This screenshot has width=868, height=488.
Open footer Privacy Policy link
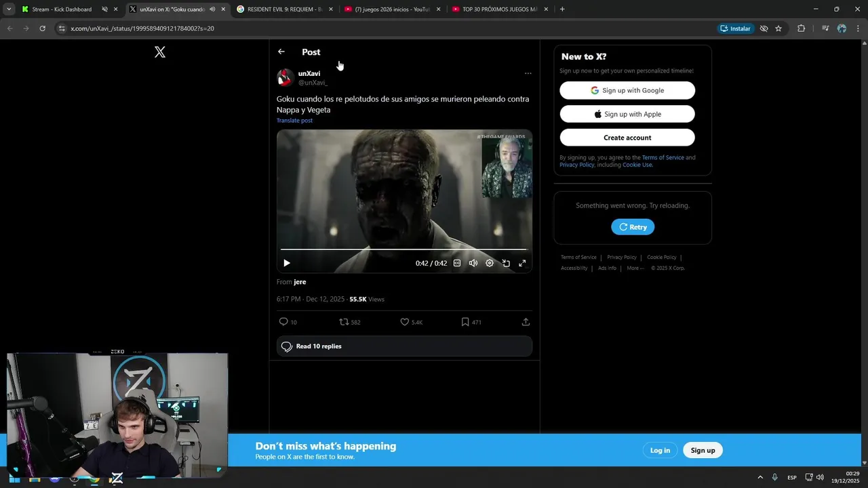coord(622,258)
